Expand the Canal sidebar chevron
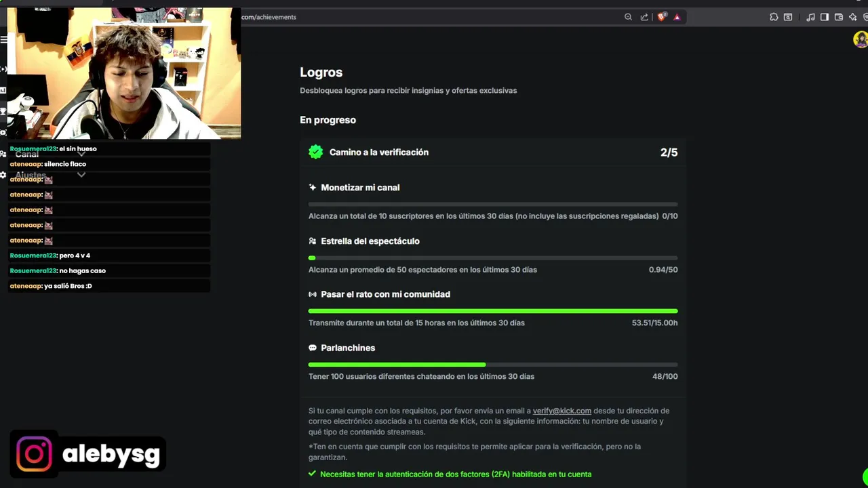 81,154
